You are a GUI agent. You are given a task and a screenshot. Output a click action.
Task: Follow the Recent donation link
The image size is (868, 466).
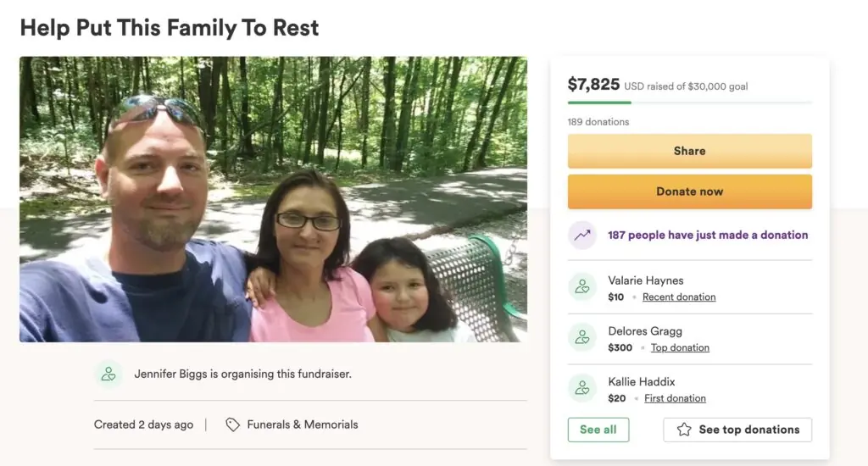tap(679, 297)
